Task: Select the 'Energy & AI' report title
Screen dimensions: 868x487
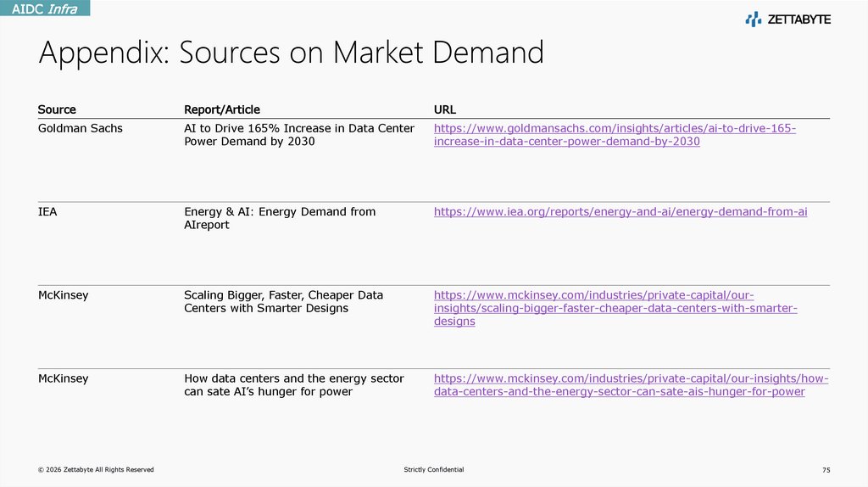Action: 280,218
